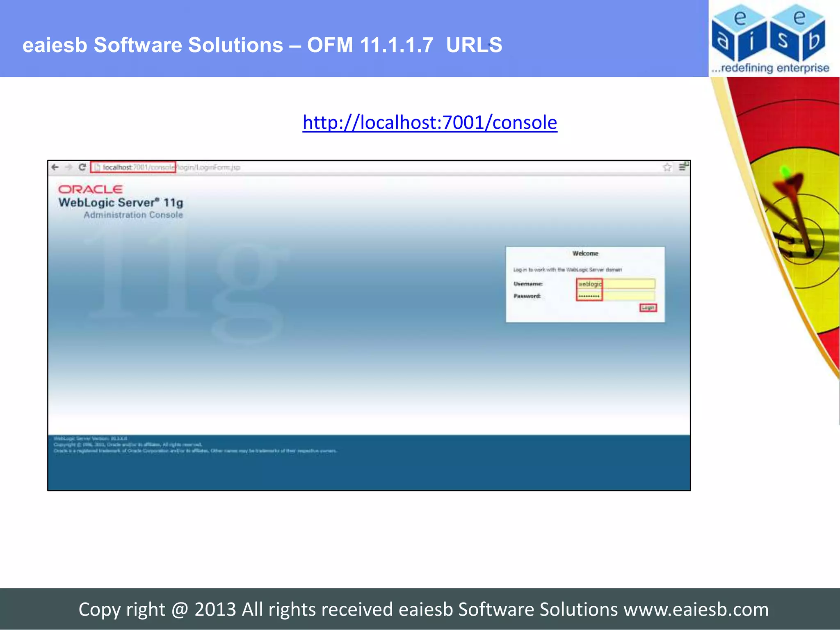Click the WebLogic Server Version footer text

91,438
